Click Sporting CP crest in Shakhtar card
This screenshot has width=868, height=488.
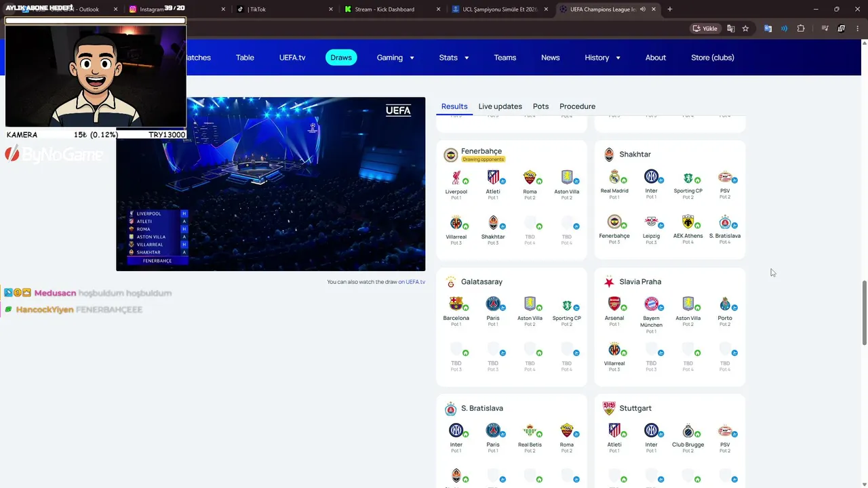(x=688, y=178)
